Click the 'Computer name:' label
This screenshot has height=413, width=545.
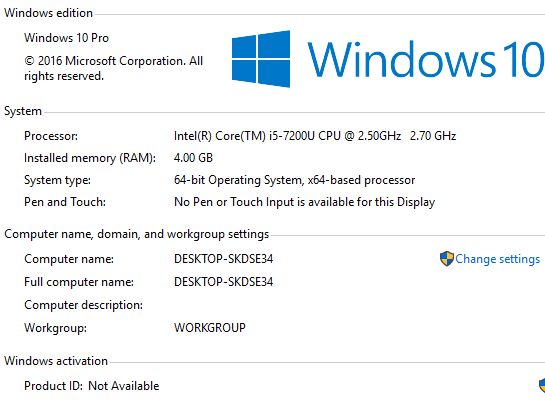[69, 259]
